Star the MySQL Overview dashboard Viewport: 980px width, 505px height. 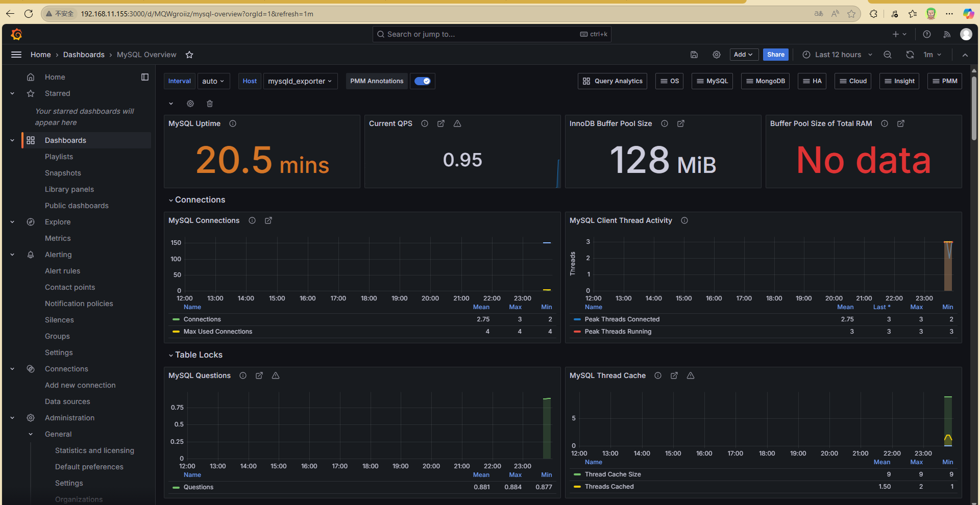pyautogui.click(x=189, y=55)
